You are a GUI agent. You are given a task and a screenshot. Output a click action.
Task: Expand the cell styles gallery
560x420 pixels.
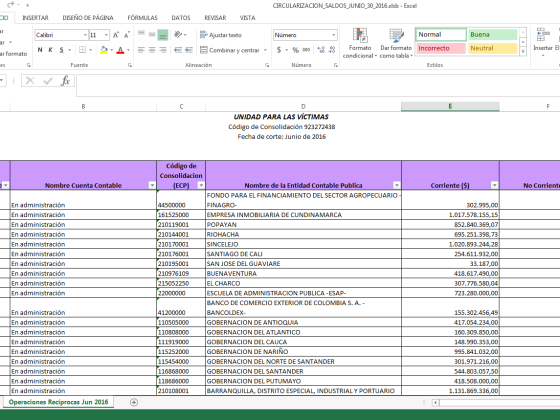click(523, 51)
